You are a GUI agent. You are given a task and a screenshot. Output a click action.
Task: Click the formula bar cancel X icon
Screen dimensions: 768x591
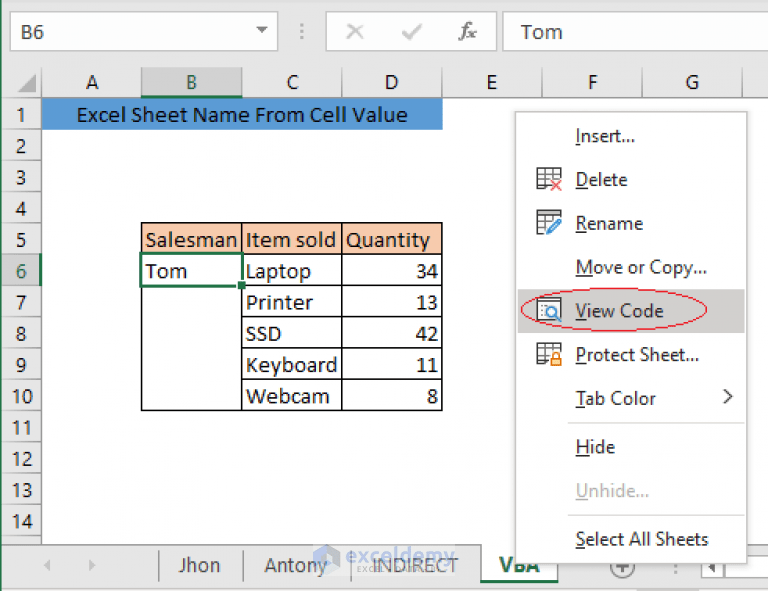[354, 32]
